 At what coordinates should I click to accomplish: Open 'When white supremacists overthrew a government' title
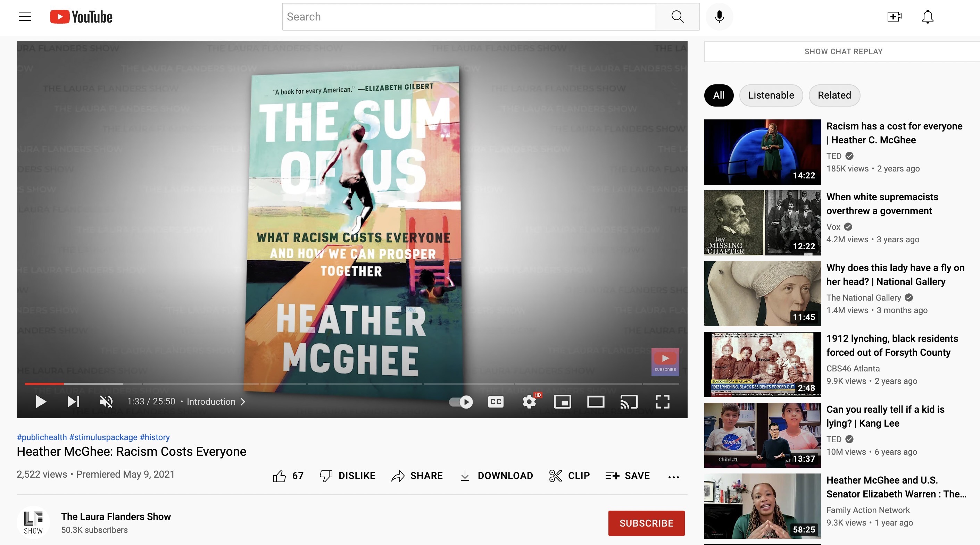coord(882,204)
